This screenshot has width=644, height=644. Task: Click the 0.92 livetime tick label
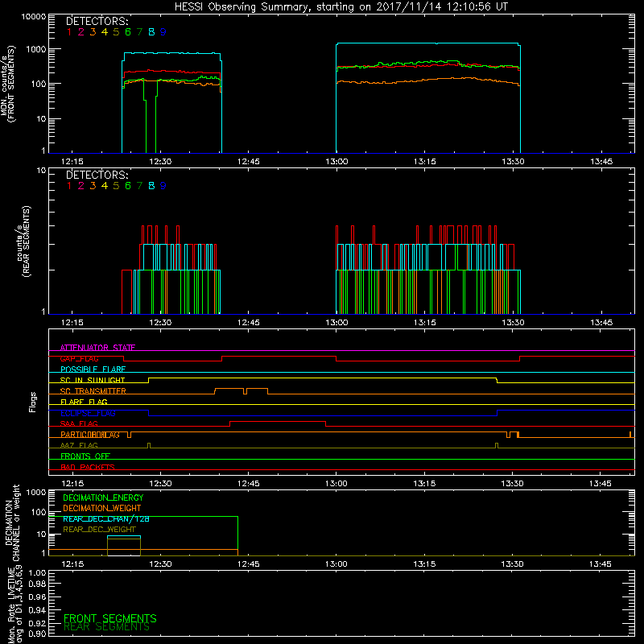click(x=37, y=623)
